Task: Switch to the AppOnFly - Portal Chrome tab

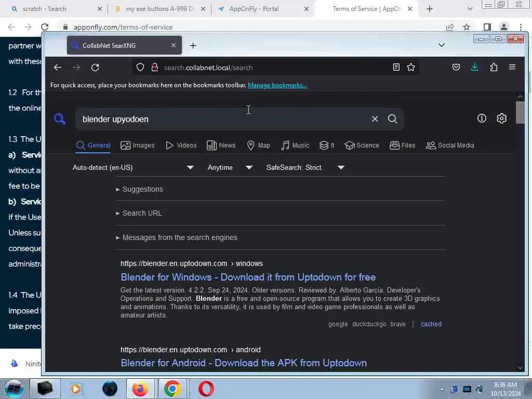Action: (263, 9)
